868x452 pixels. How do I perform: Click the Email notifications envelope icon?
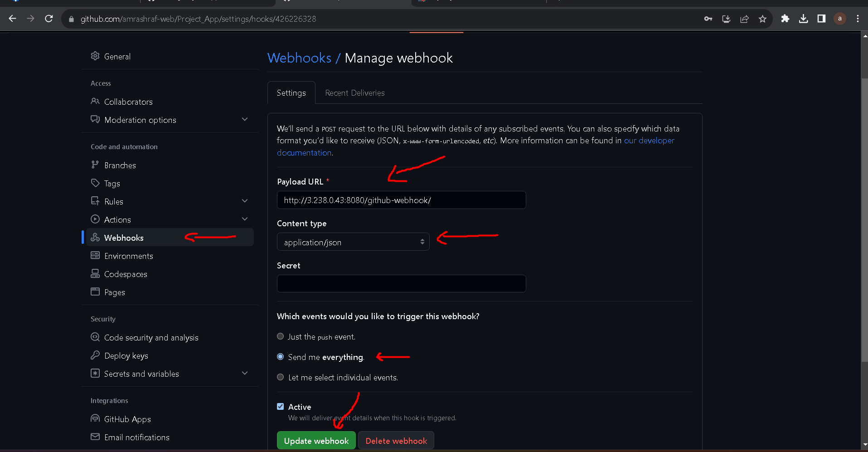tap(95, 437)
